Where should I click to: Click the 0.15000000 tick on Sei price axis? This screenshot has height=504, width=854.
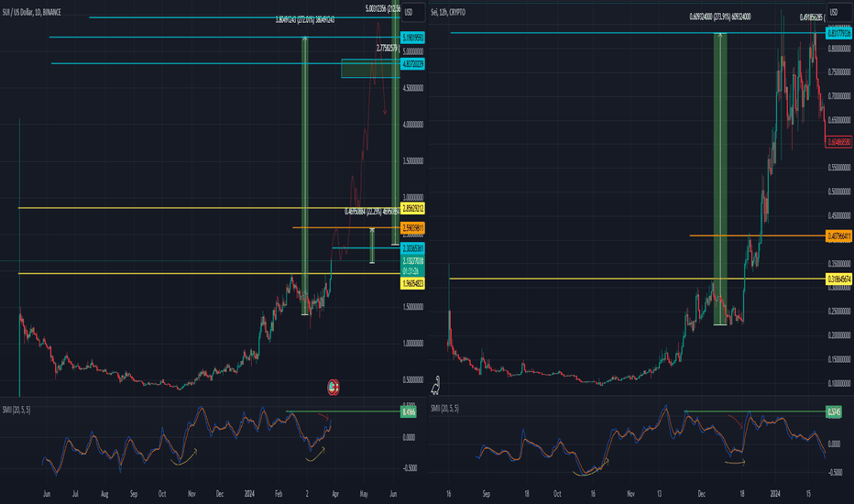click(839, 359)
